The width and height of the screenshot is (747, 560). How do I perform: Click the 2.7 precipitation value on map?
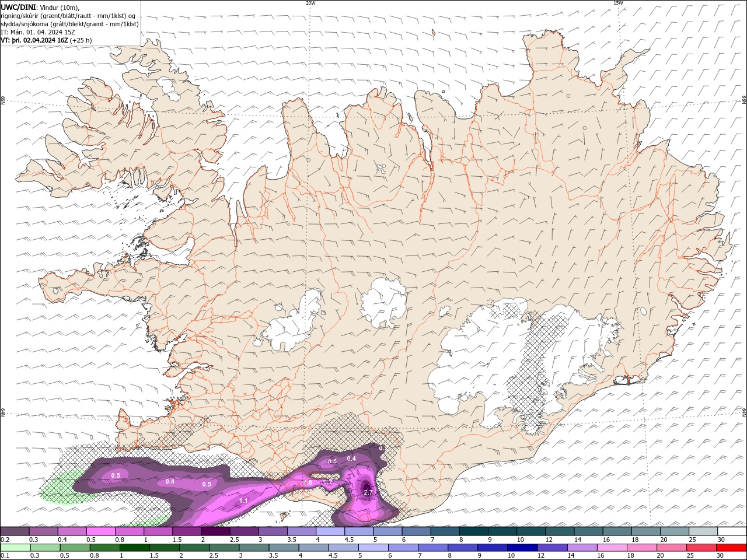(368, 493)
